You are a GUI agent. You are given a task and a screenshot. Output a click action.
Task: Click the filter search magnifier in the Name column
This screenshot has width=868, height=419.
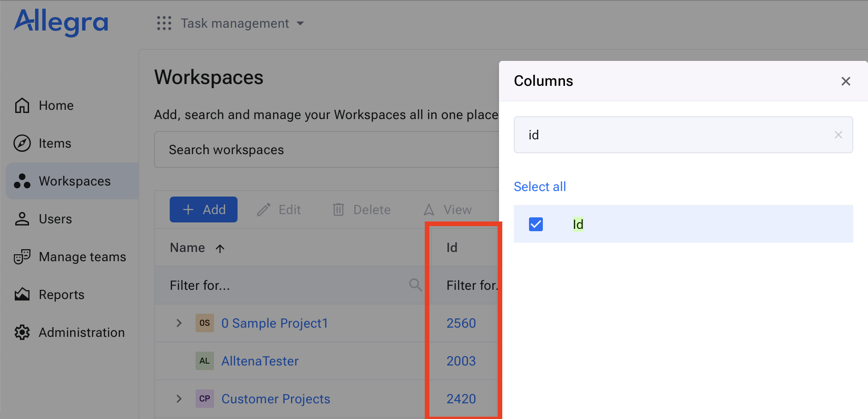pyautogui.click(x=415, y=285)
